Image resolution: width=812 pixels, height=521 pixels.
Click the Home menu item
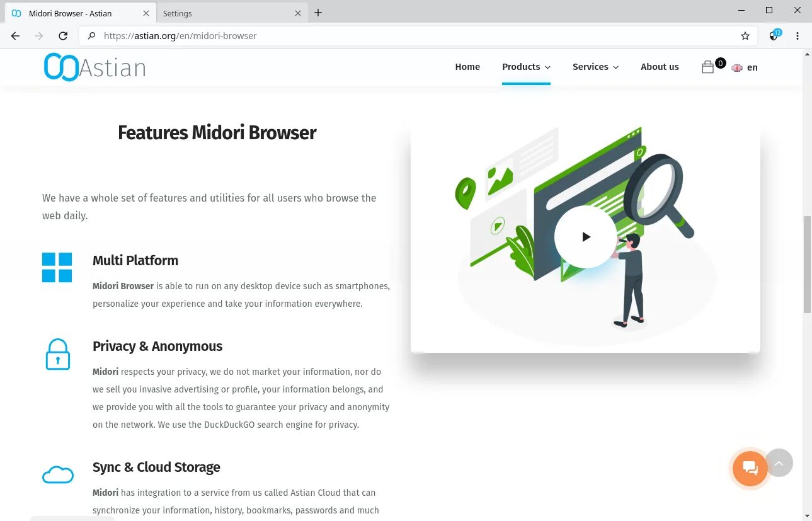[467, 67]
